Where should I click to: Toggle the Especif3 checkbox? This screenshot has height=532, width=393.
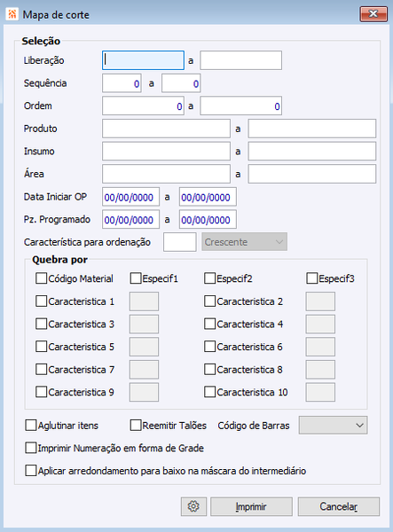click(x=312, y=278)
